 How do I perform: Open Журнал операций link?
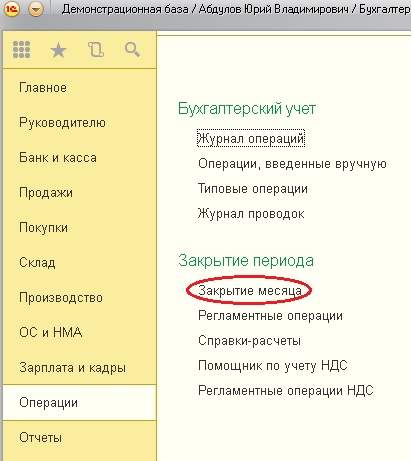(251, 138)
